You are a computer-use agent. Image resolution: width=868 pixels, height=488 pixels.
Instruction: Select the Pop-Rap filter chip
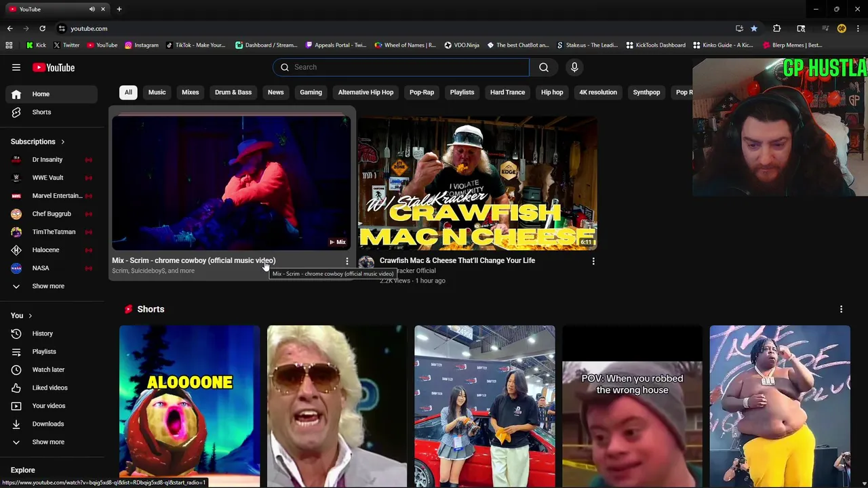click(422, 92)
